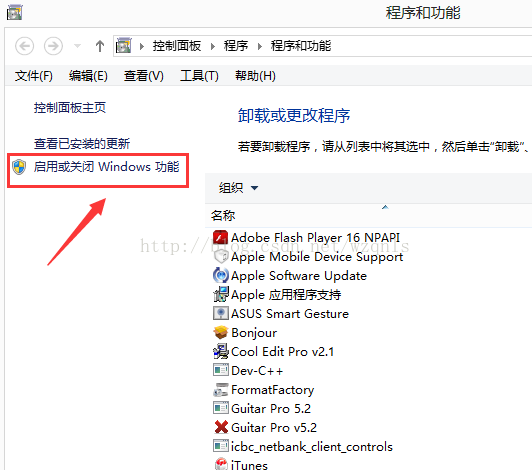Open the 控制面板主页 link
Image resolution: width=532 pixels, height=470 pixels.
coord(70,108)
